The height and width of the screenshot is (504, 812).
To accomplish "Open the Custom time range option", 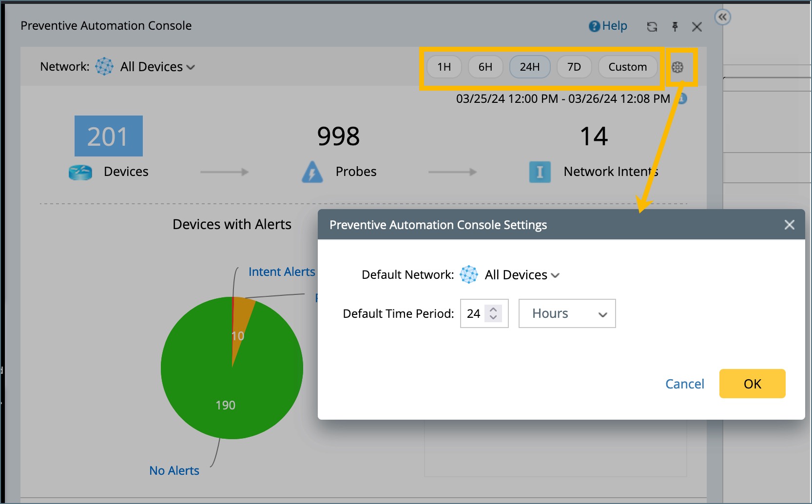I will tap(627, 67).
